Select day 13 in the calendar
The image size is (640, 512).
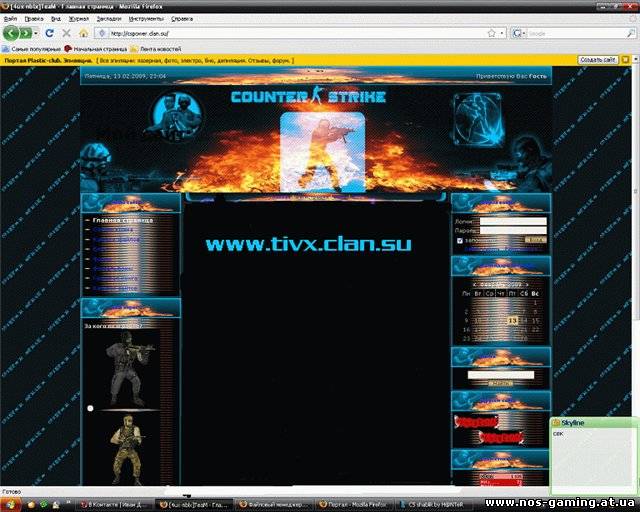coord(513,321)
